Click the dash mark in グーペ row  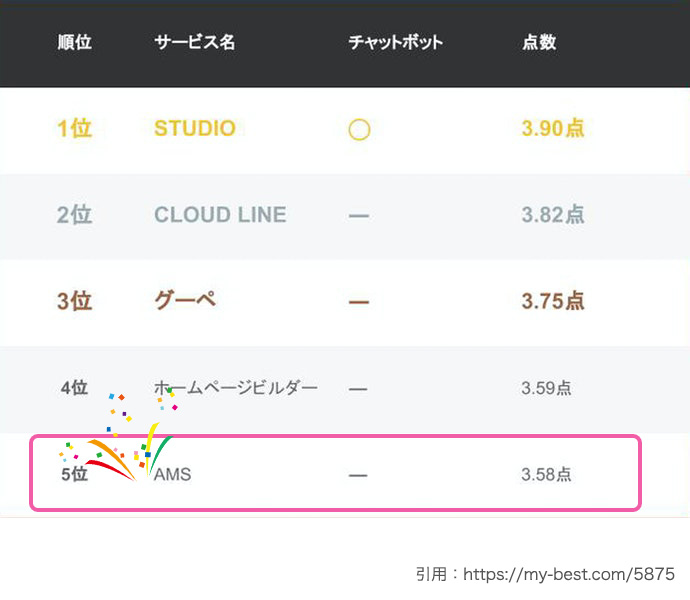coord(359,302)
